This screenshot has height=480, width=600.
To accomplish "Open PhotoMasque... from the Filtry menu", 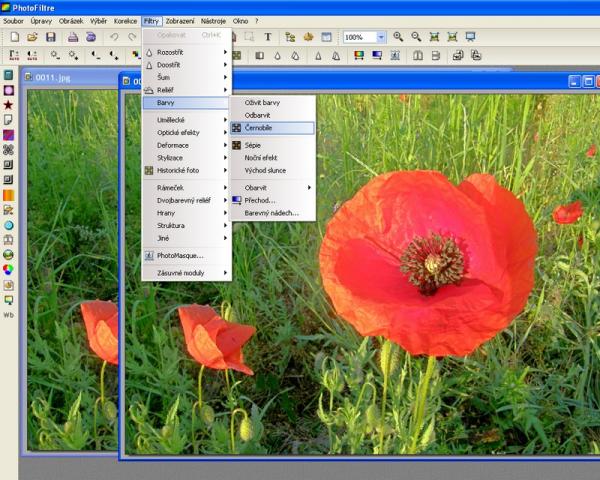I will (x=186, y=255).
